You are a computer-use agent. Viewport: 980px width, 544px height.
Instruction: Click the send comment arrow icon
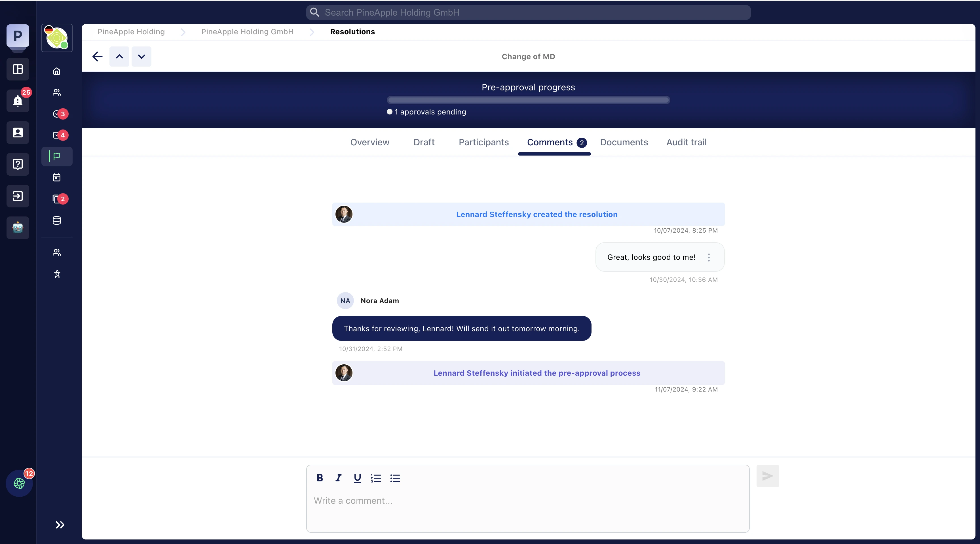coord(767,476)
